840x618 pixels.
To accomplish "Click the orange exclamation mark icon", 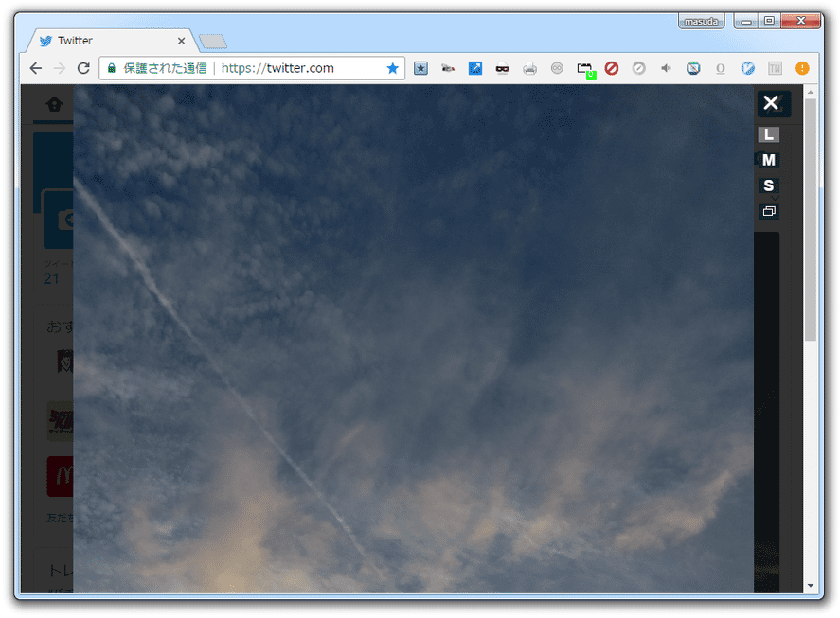I will click(802, 68).
